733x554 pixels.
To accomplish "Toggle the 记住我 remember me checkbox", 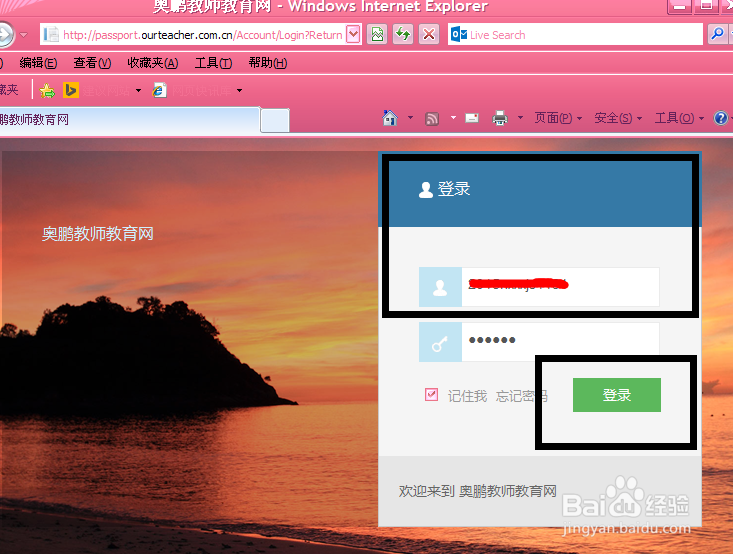I will [x=431, y=395].
